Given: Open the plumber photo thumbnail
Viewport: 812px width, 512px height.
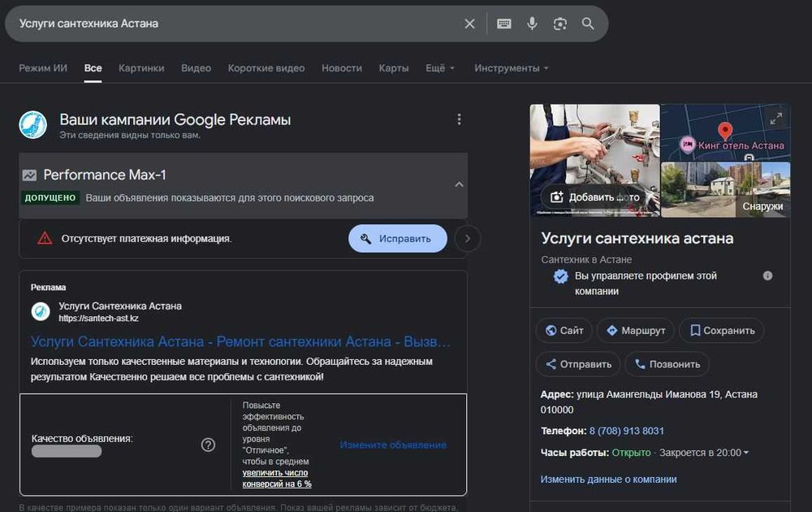Looking at the screenshot, I should [x=594, y=160].
